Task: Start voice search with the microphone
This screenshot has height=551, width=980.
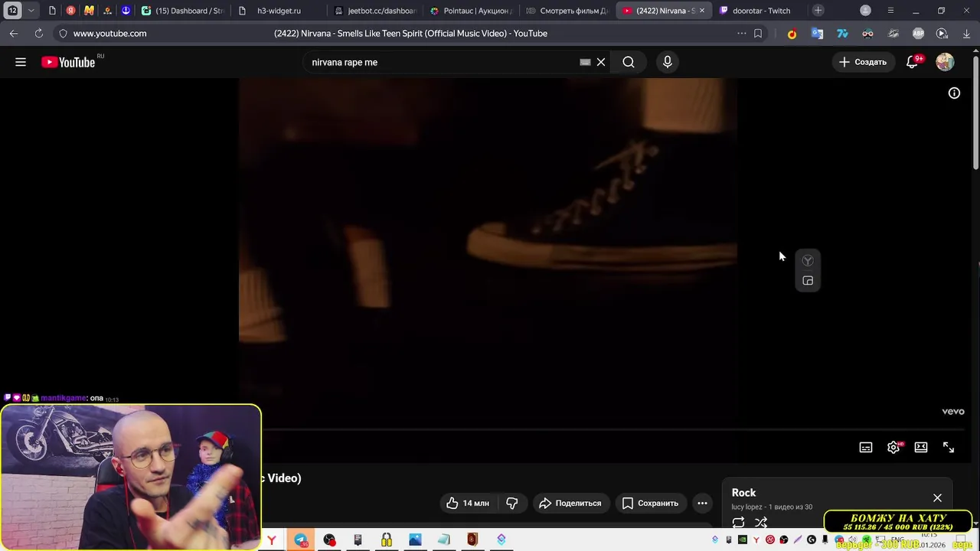Action: pyautogui.click(x=668, y=62)
